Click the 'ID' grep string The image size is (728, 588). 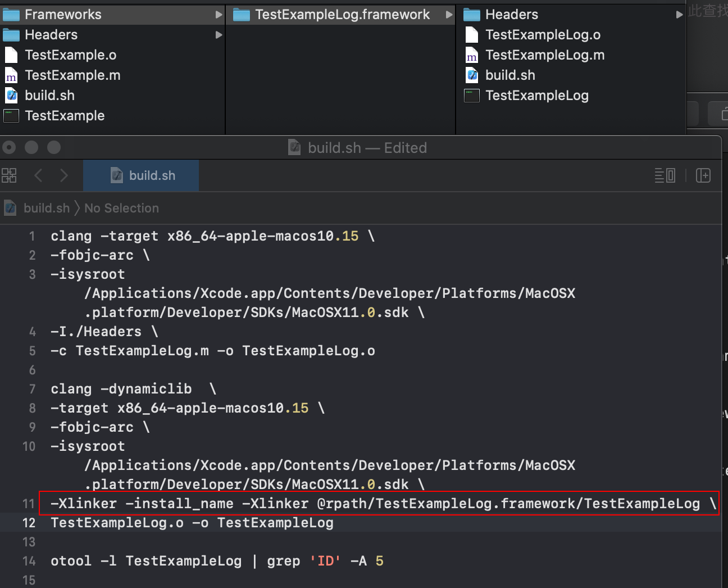point(325,561)
